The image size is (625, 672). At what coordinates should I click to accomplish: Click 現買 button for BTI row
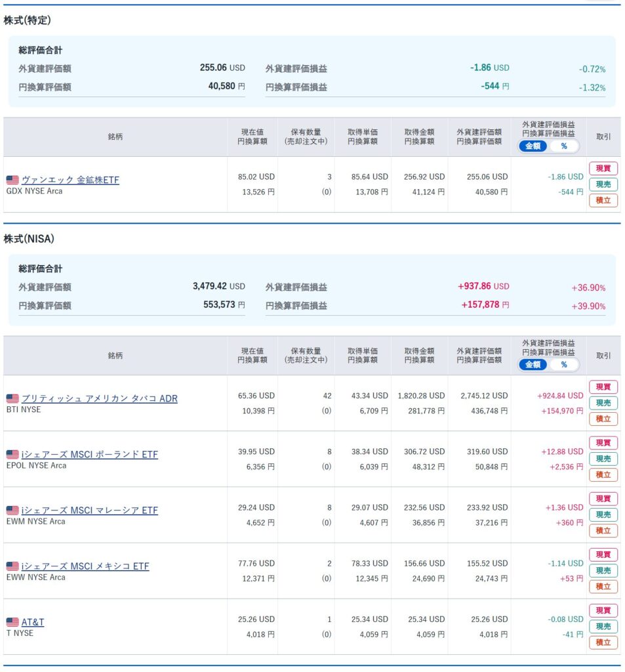(x=603, y=387)
